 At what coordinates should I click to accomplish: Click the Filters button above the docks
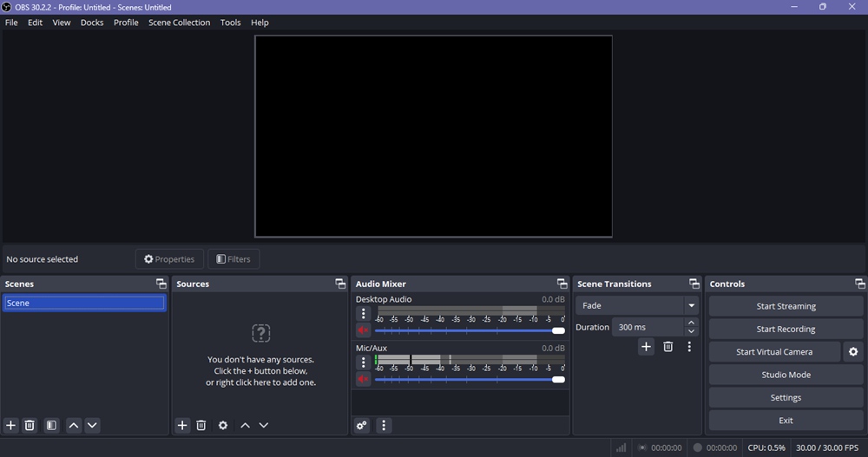233,259
